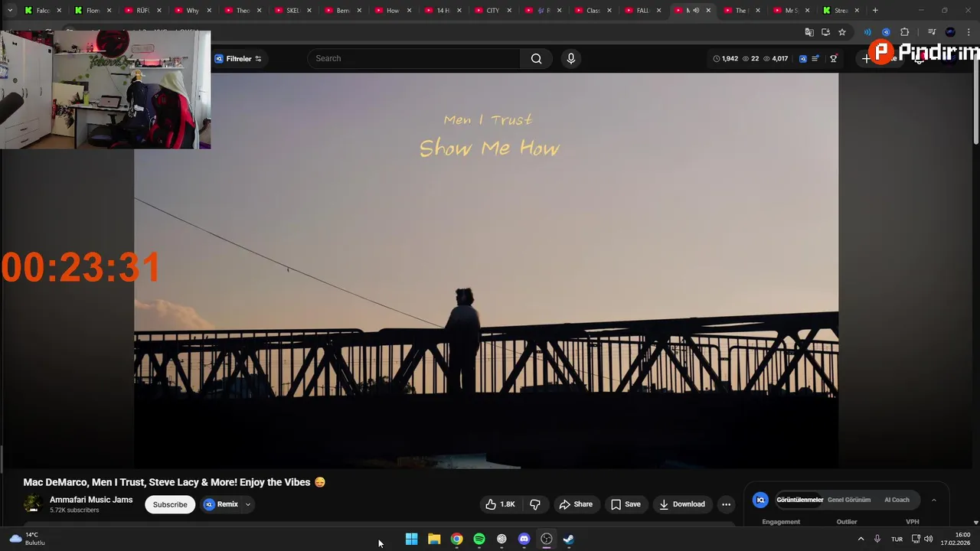980x551 pixels.
Task: Save the video to a playlist
Action: (x=626, y=504)
